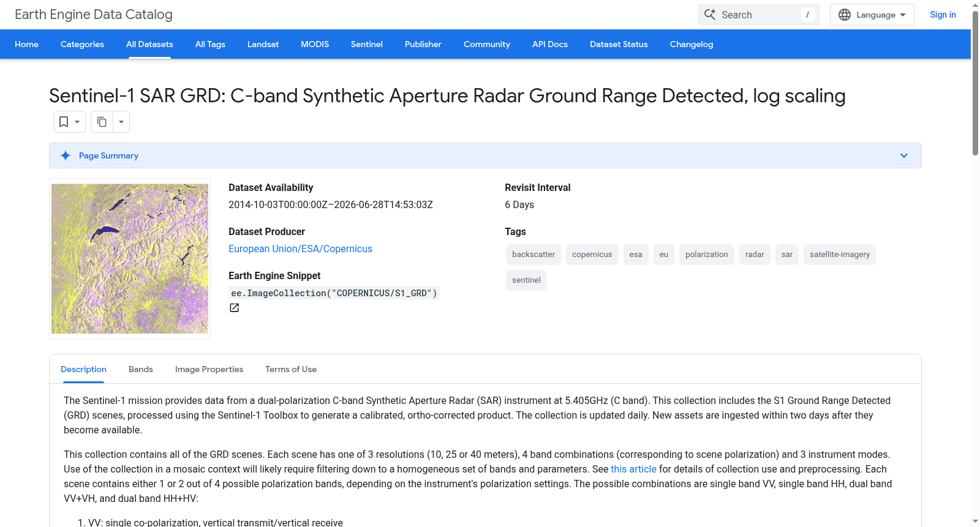Click the radar tag
The height and width of the screenshot is (527, 980).
coord(755,255)
